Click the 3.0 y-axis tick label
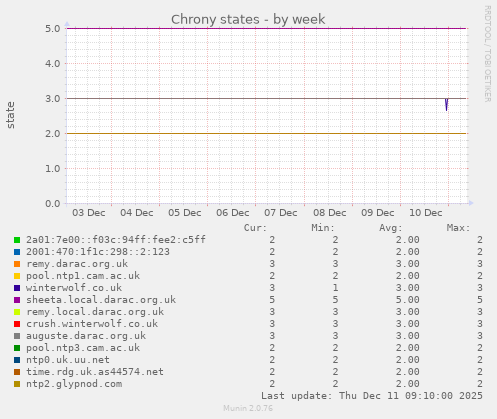The width and height of the screenshot is (497, 419). [x=53, y=99]
